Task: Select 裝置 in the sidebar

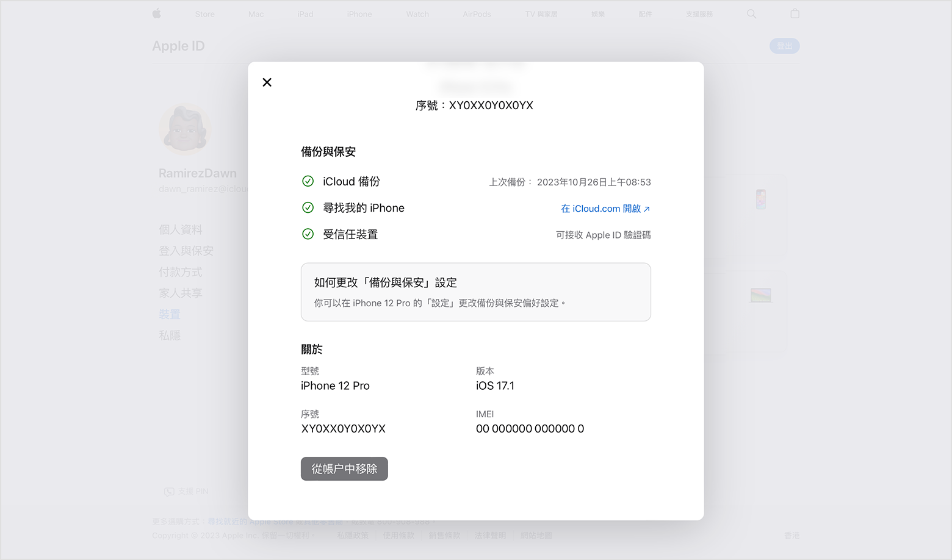Action: [170, 314]
